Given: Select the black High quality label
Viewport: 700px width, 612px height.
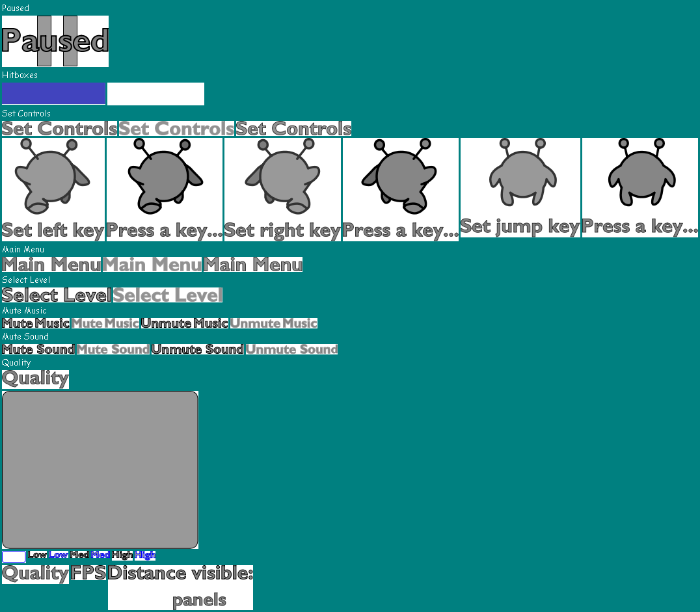Looking at the screenshot, I should point(122,555).
